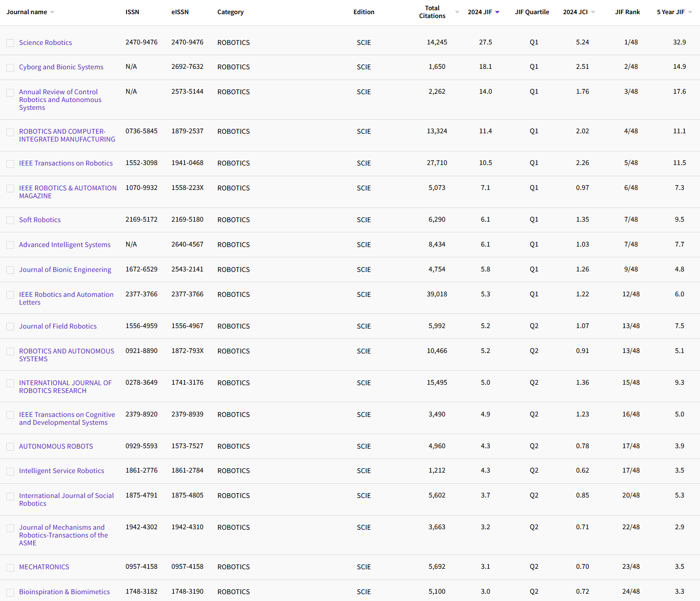The width and height of the screenshot is (700, 601).
Task: Open IEEE Robotics and Automation Letters link
Action: tap(66, 298)
